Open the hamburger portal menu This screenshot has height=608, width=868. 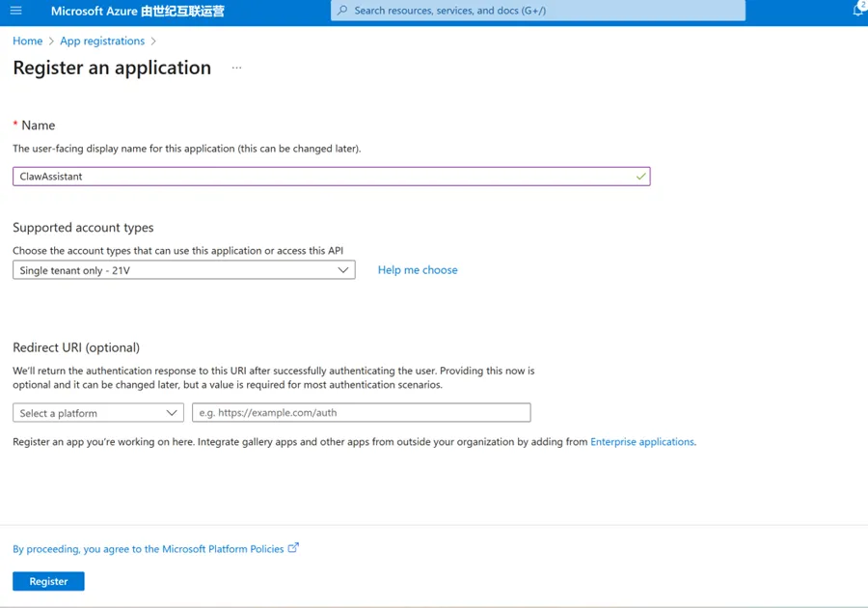[x=16, y=11]
